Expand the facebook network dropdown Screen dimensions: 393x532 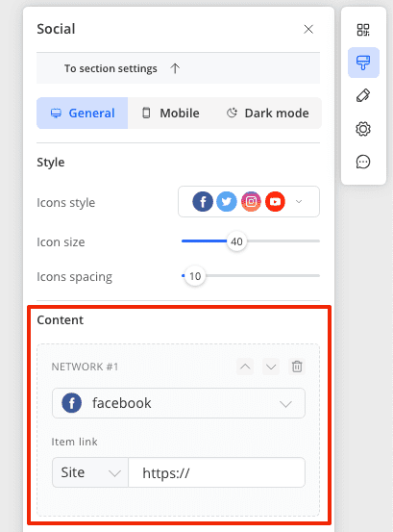click(x=179, y=403)
